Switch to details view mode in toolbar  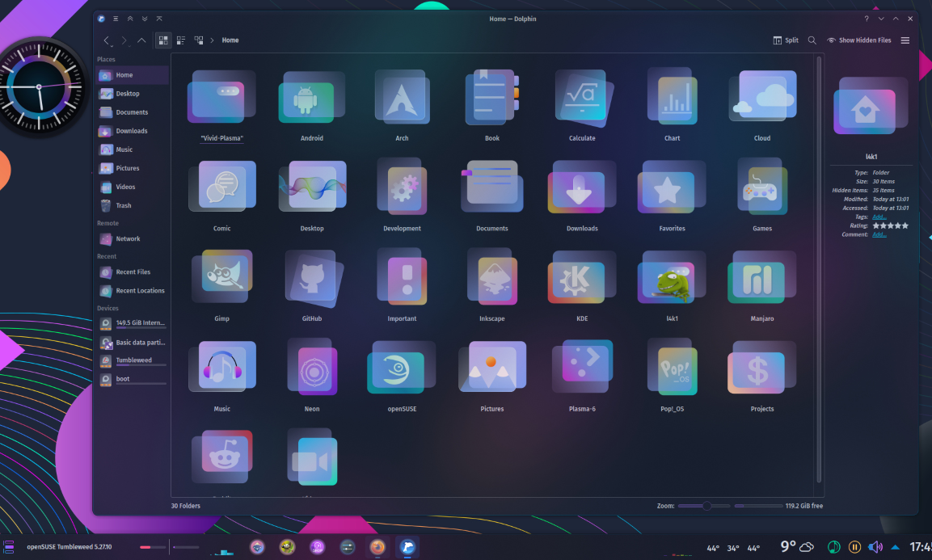click(180, 40)
